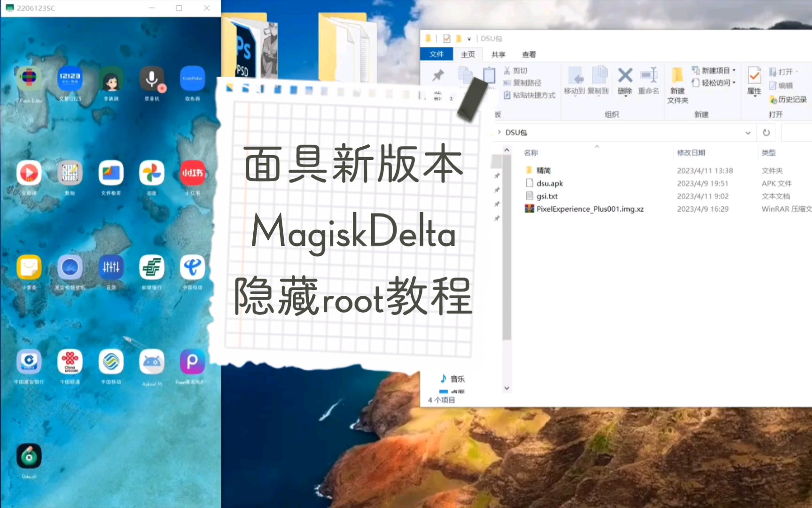This screenshot has height=508, width=812.
Task: Select the 精简 folder
Action: 544,170
